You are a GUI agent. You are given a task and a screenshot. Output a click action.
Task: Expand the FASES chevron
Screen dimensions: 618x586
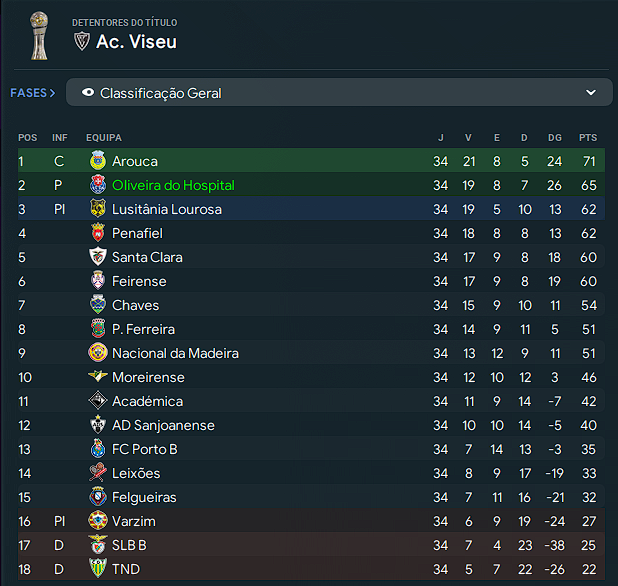[52, 93]
